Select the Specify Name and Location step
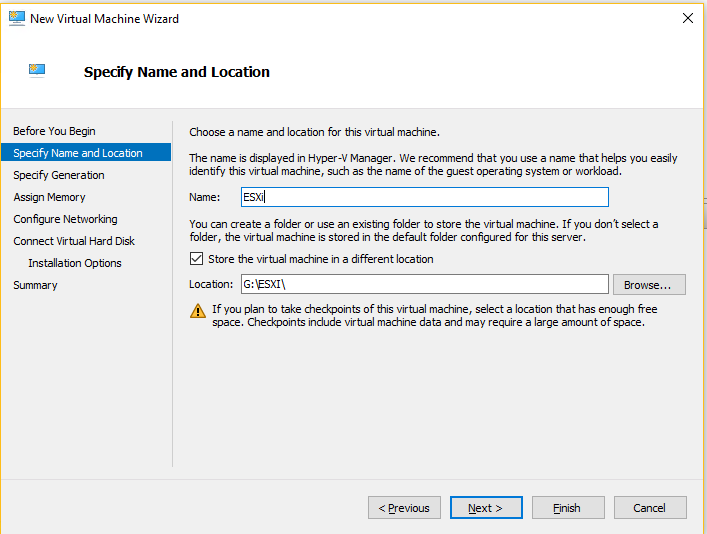 [x=78, y=153]
